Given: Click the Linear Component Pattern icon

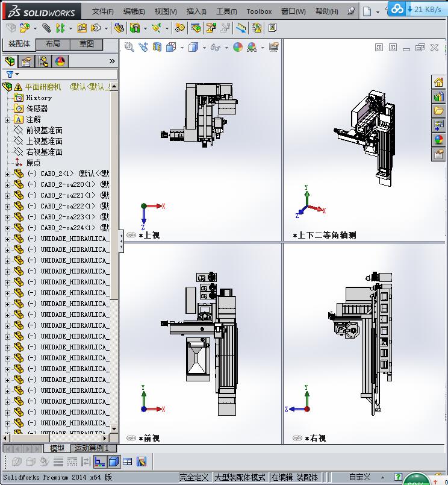Looking at the screenshot, I should pos(60,28).
